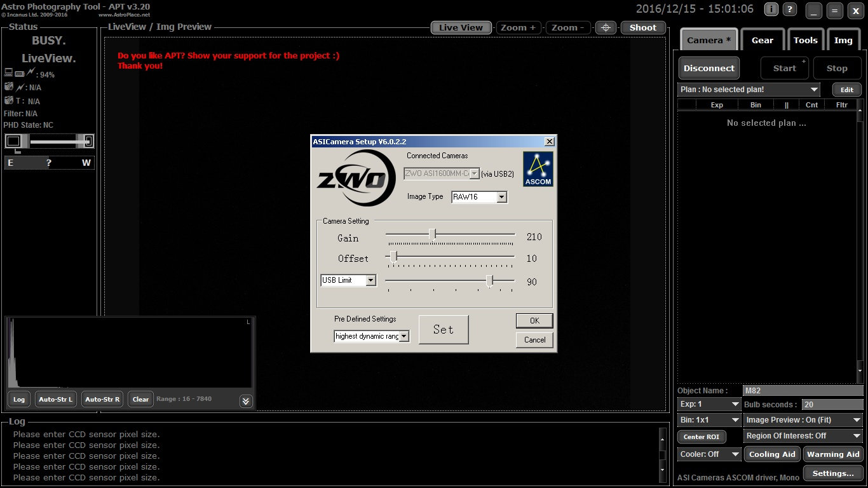The image size is (868, 488).
Task: Open Pre Defined Settings dropdown
Action: point(372,336)
